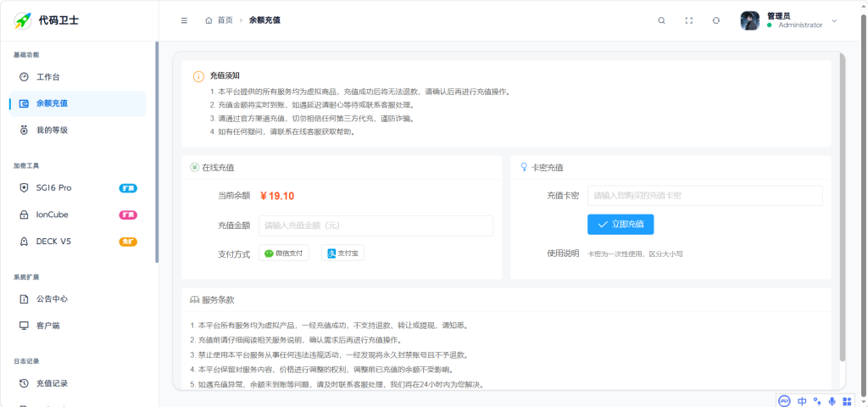Toggle the IME 中 Chinese mode icon

(802, 401)
